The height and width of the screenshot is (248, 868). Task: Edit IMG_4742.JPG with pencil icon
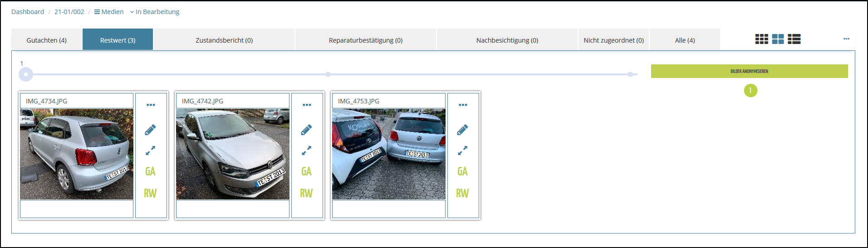(x=306, y=130)
